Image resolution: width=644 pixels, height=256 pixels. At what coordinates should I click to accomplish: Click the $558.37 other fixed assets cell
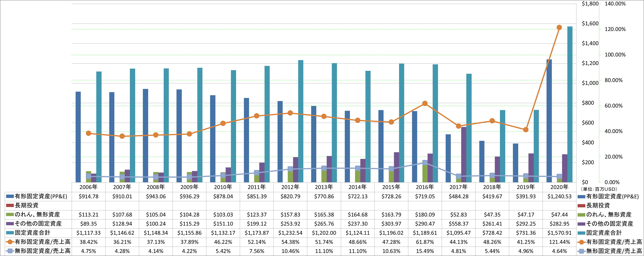point(458,224)
